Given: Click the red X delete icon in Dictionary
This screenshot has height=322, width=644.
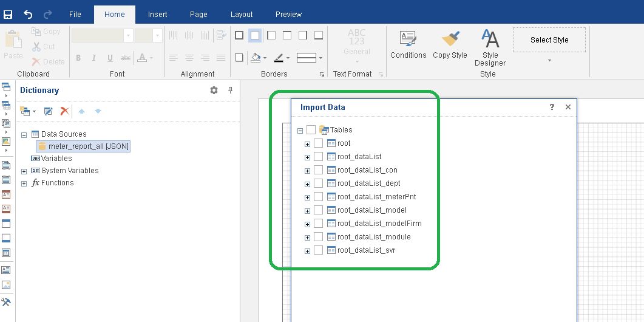Looking at the screenshot, I should 64,111.
